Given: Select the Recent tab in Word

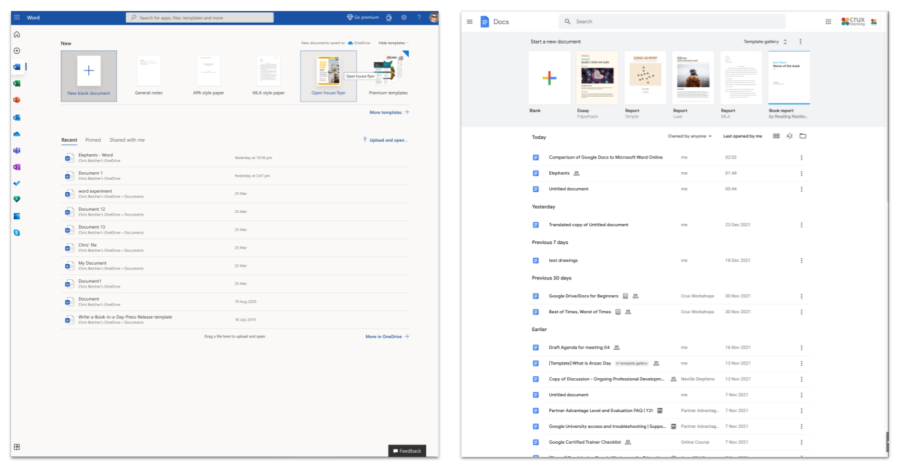Looking at the screenshot, I should (x=69, y=140).
